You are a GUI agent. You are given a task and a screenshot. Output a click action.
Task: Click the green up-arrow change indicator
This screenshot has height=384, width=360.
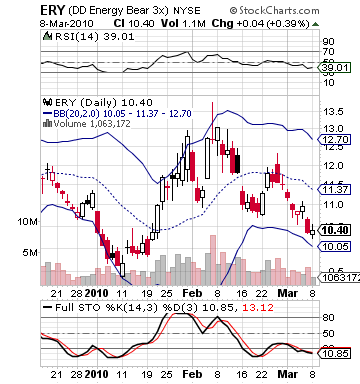315,24
